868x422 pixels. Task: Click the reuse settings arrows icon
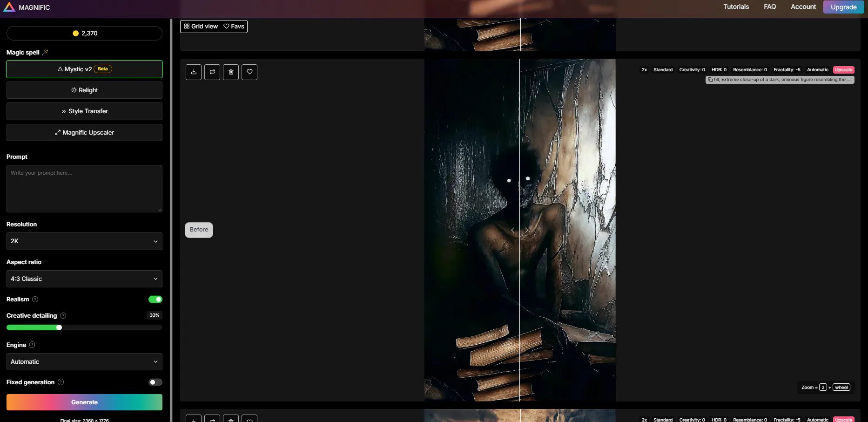point(212,72)
